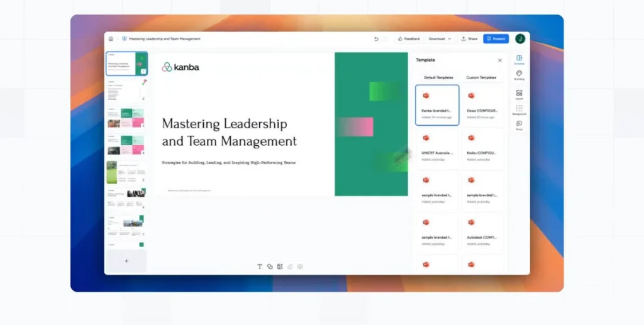Add a new slide with plus button
Screen dimensions: 644x325
pos(126,261)
